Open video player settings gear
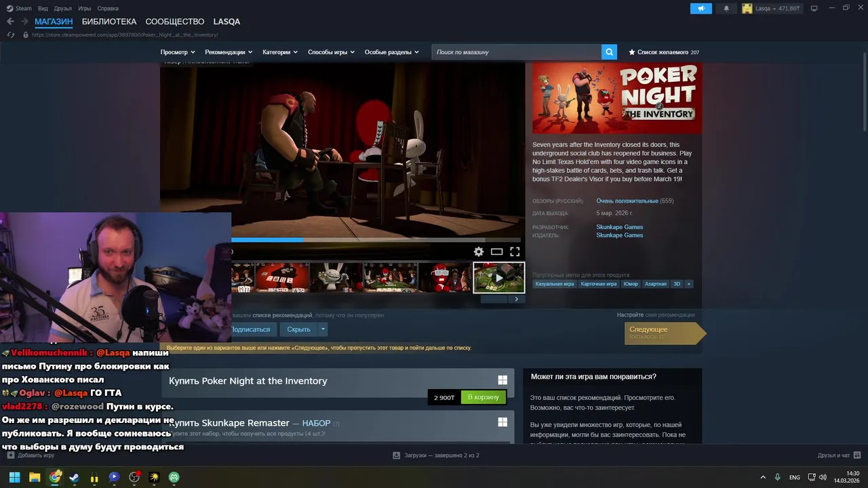This screenshot has height=488, width=868. coord(479,251)
